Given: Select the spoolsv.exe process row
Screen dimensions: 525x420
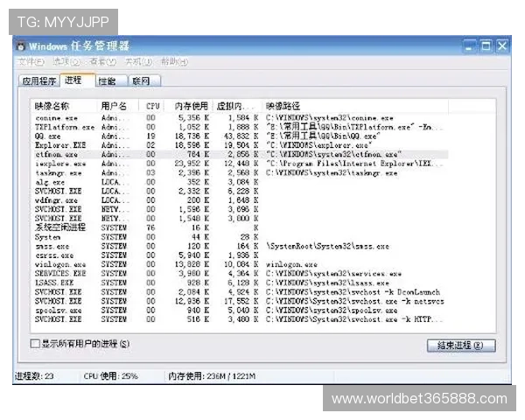Looking at the screenshot, I should click(x=241, y=311).
